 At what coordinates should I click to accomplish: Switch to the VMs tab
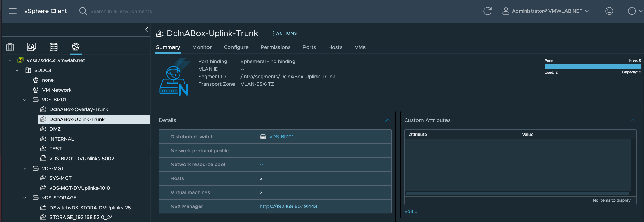360,47
